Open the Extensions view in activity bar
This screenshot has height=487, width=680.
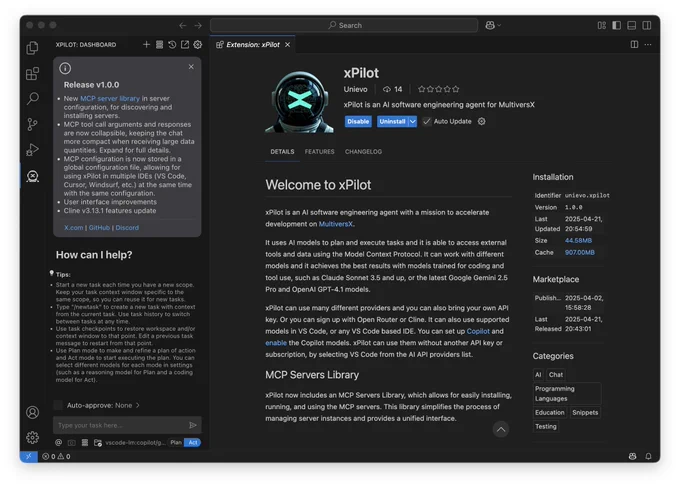coord(33,73)
